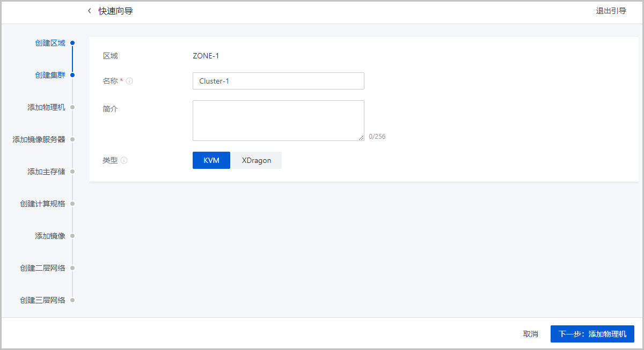644x350 pixels.
Task: Jump to the 添加主存储 step
Action: pyautogui.click(x=46, y=172)
